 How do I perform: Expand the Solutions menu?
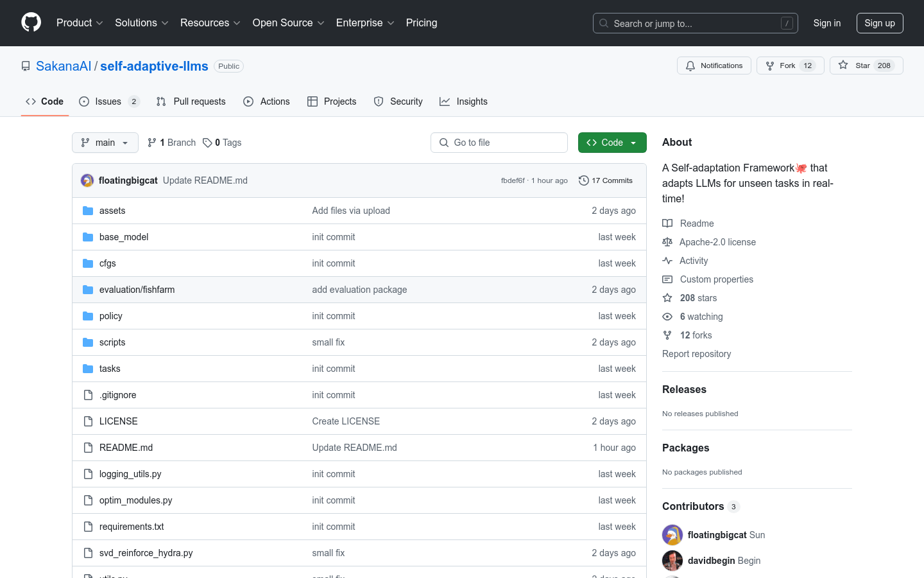[142, 22]
